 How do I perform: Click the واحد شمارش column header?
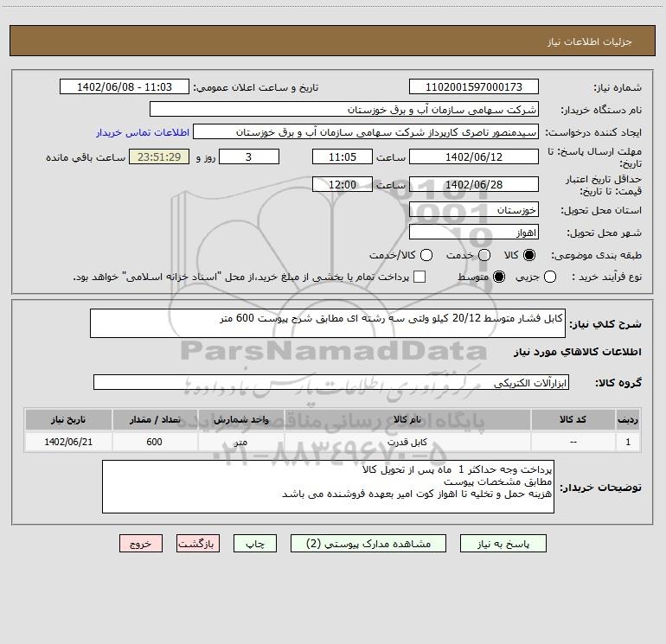pyautogui.click(x=240, y=419)
